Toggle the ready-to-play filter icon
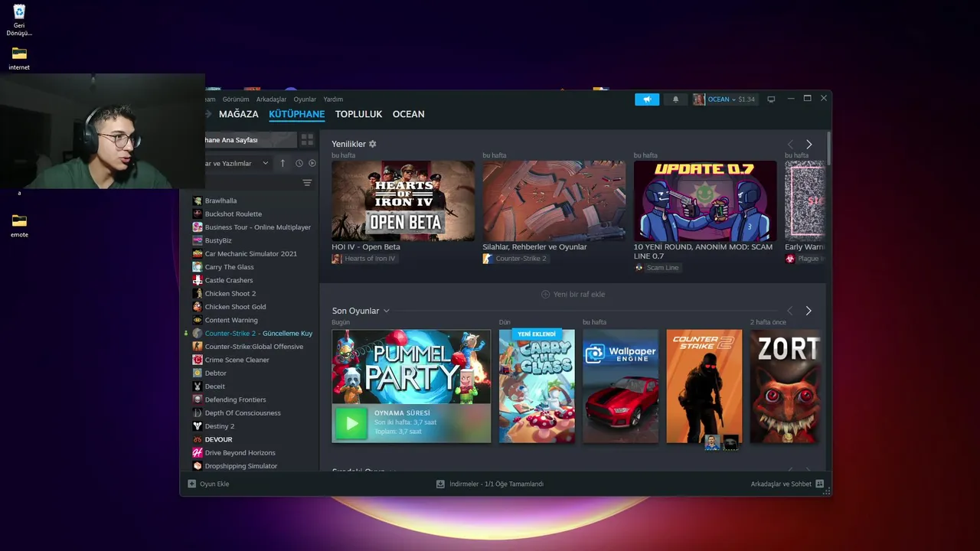The width and height of the screenshot is (980, 551). tap(312, 163)
